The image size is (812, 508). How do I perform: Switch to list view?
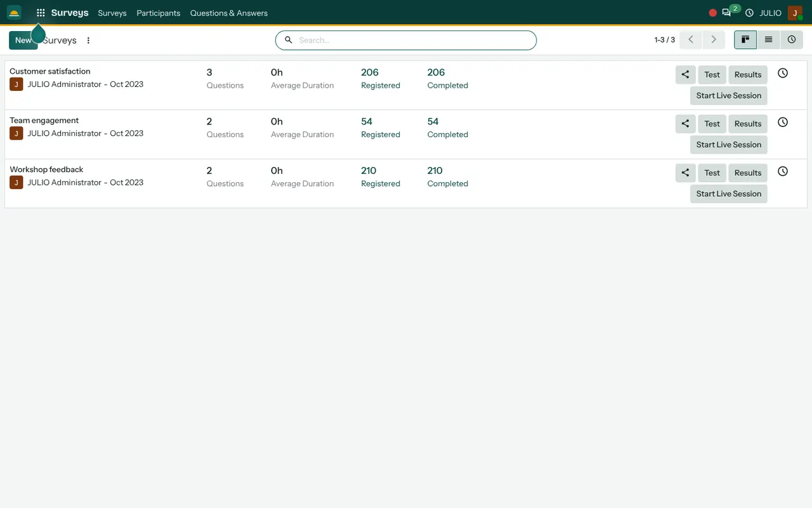click(x=768, y=40)
